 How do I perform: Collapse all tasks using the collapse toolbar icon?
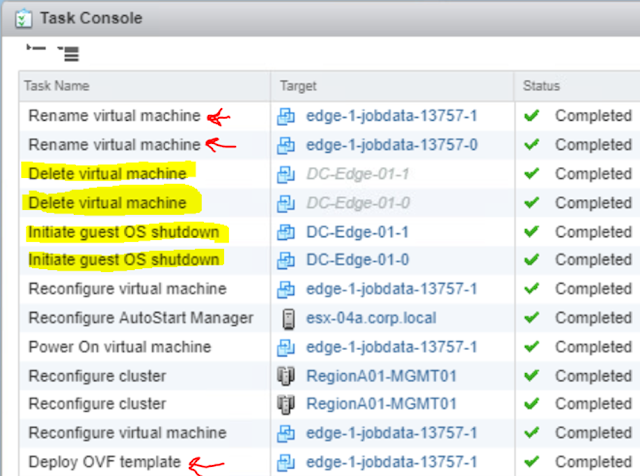point(36,48)
